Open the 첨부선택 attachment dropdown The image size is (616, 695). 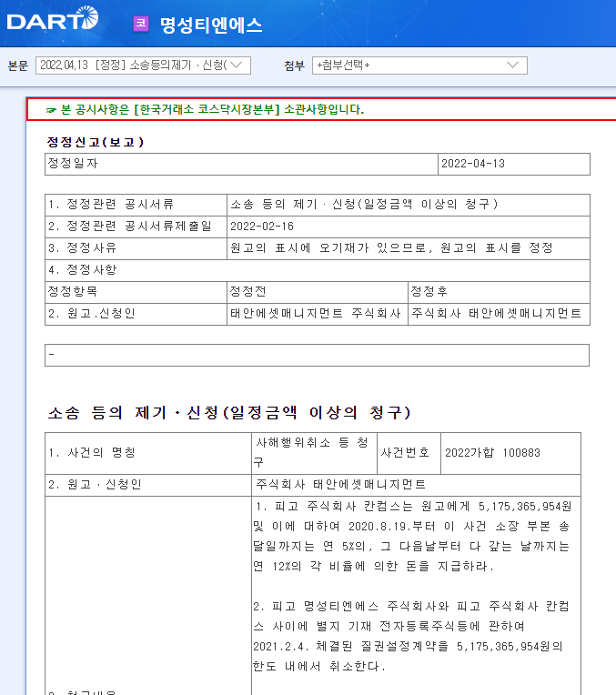pyautogui.click(x=419, y=65)
